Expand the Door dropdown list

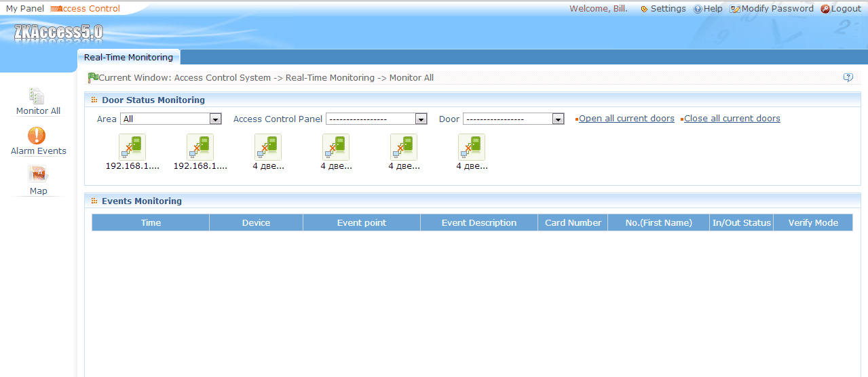(x=514, y=119)
